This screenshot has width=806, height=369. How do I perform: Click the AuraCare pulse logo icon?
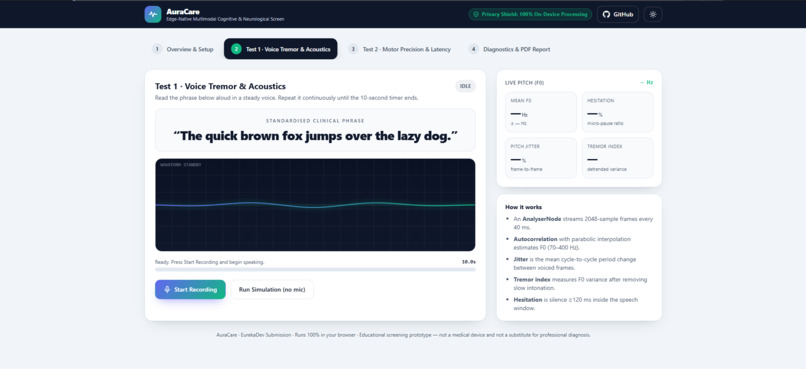pyautogui.click(x=153, y=14)
